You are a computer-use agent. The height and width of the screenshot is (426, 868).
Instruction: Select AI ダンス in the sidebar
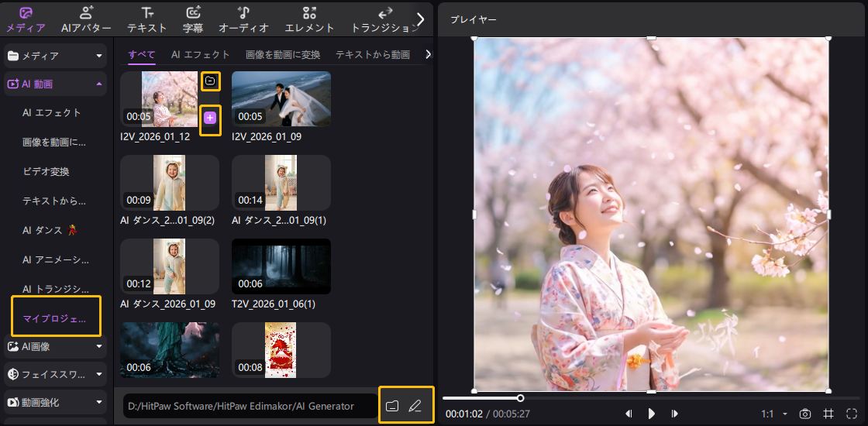coord(50,230)
